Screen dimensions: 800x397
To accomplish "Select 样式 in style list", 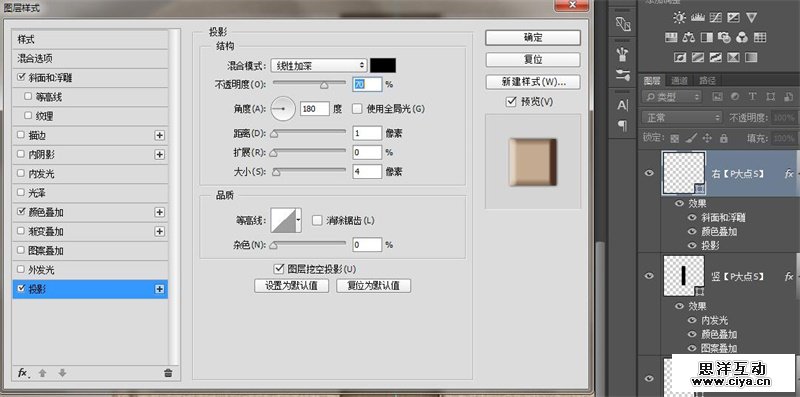I will (x=90, y=39).
